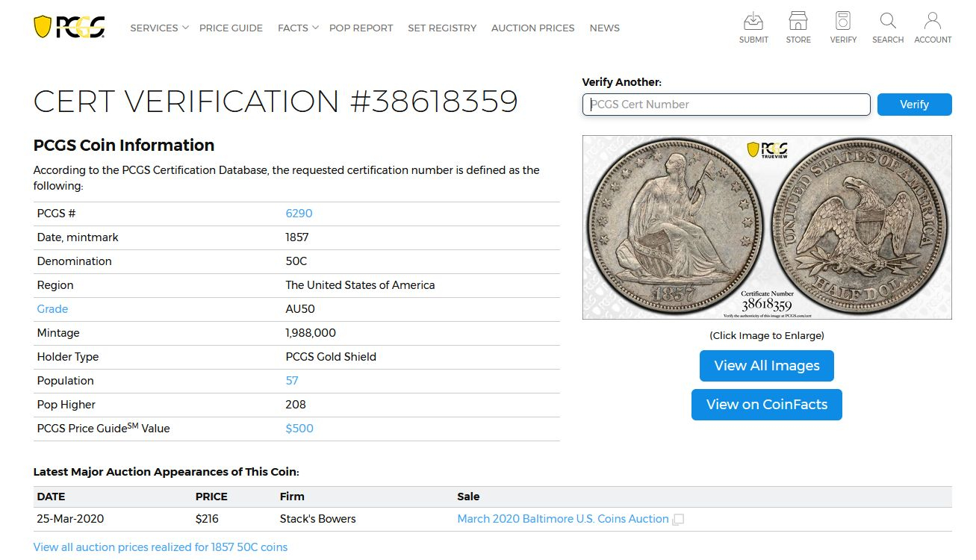
Task: Click the Cert Verification heading
Action: point(276,102)
